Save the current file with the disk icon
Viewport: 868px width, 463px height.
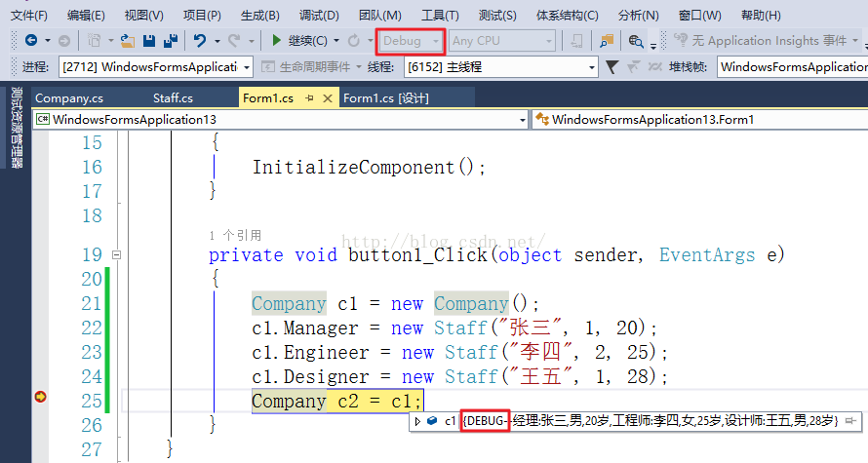pyautogui.click(x=149, y=40)
